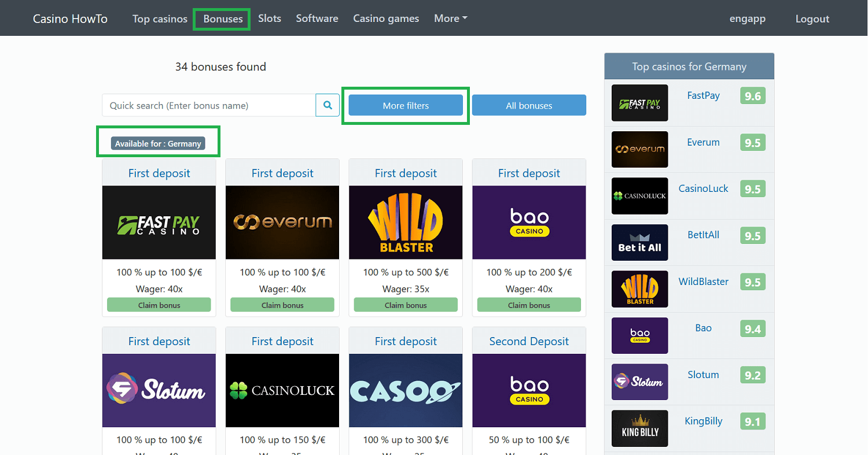Expand the More dropdown in navigation bar

point(450,19)
